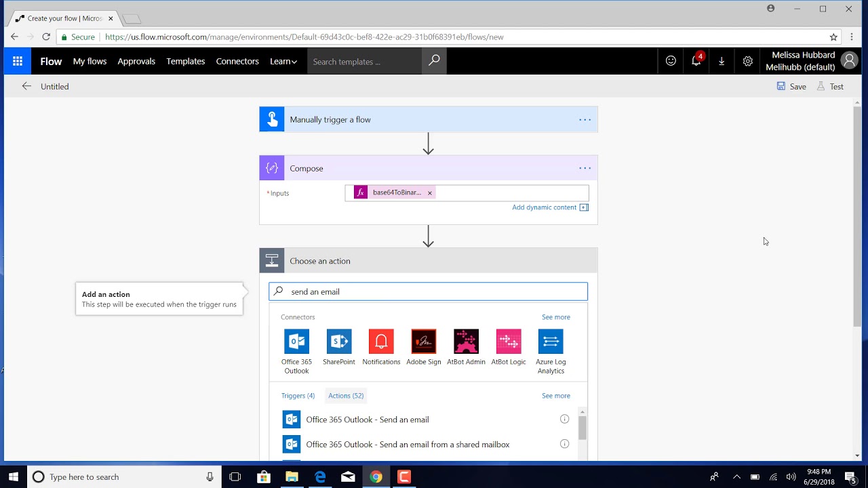This screenshot has height=488, width=868.
Task: Open Templates in navigation bar
Action: 186,61
